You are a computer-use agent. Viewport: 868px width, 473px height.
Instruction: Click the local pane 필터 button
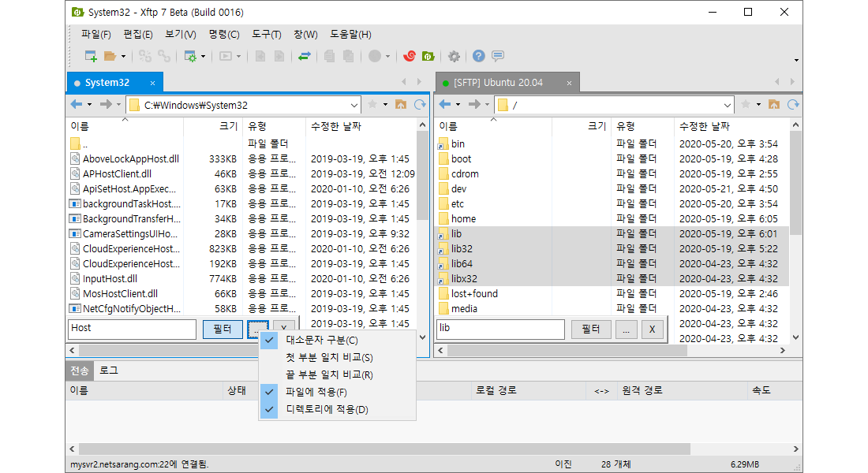(223, 330)
